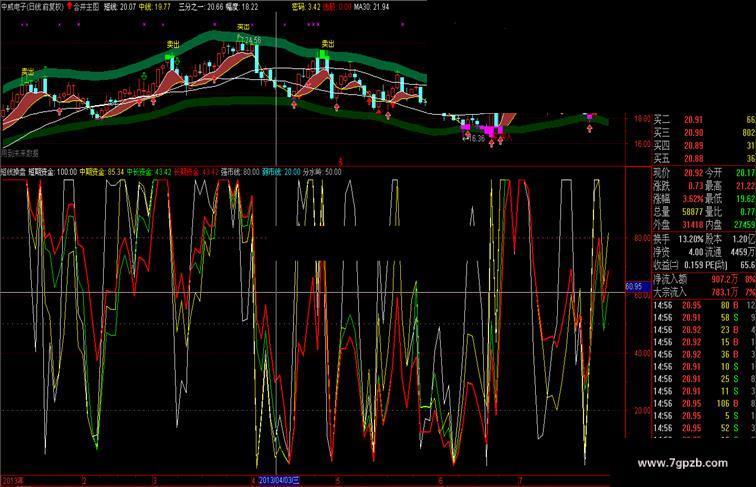Click the 量比 0.77 quote field

730,212
